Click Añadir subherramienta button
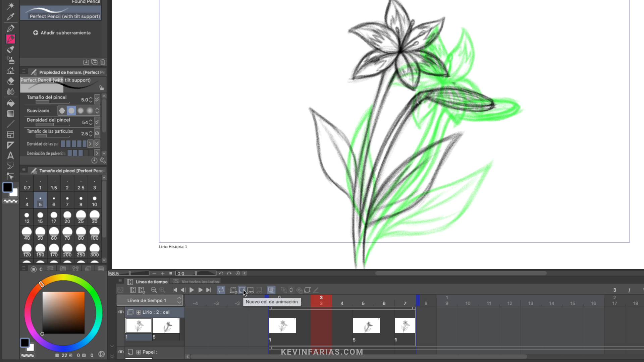The height and width of the screenshot is (362, 644). [x=62, y=33]
